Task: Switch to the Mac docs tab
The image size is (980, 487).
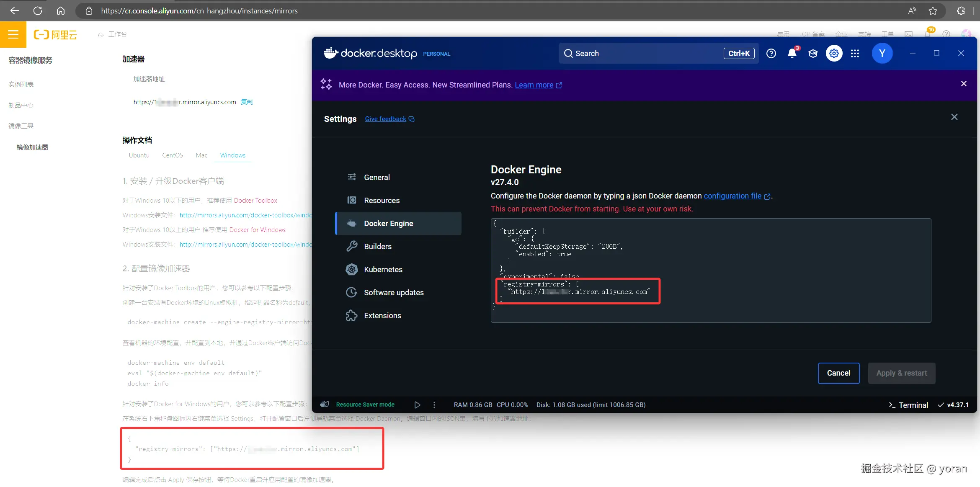Action: pos(201,155)
